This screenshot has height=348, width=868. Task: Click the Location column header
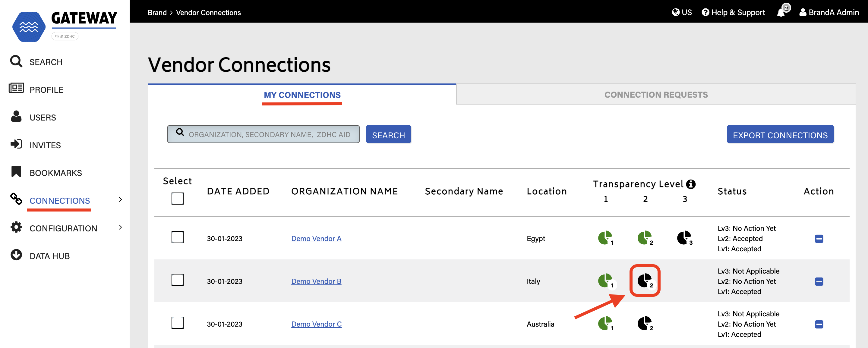click(x=547, y=191)
